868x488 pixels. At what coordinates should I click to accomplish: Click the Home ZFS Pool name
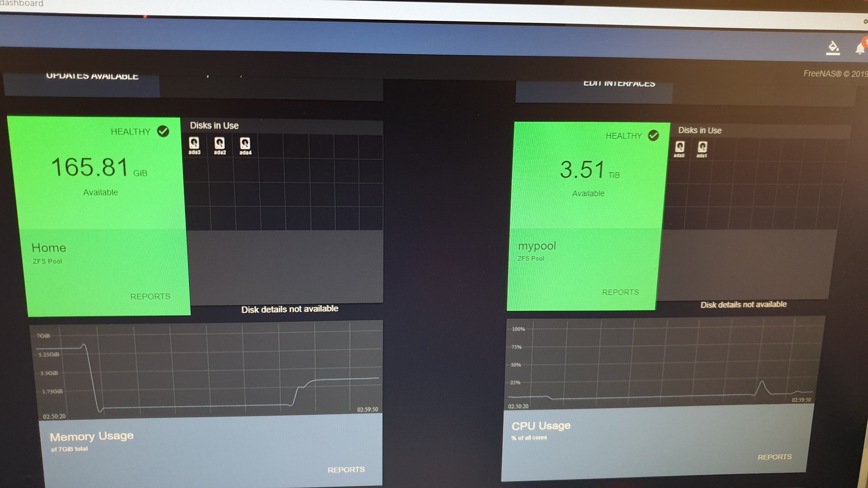tap(49, 248)
